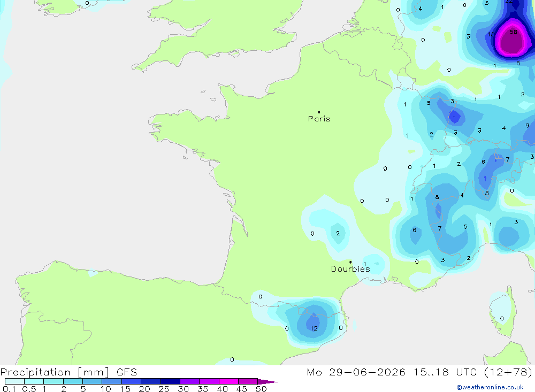Image resolution: width=535 pixels, height=392 pixels.
Task: Click the legend scale label '40'
Action: pyautogui.click(x=222, y=389)
